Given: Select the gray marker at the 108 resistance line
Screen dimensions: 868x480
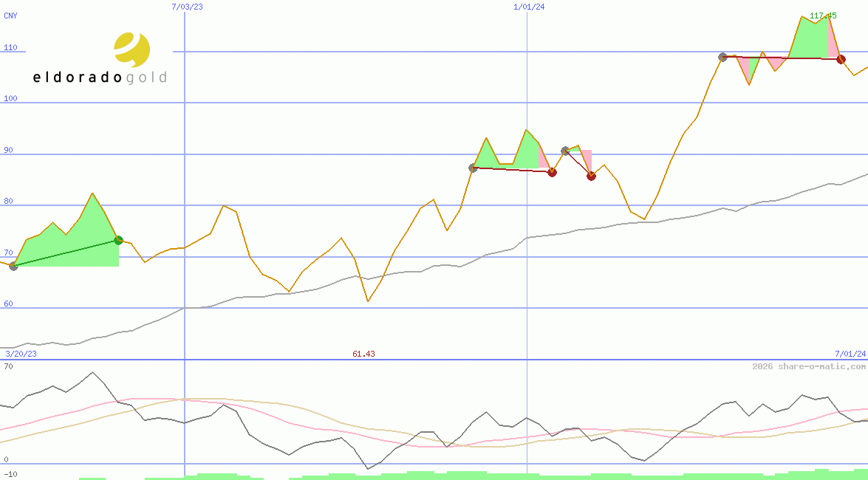Looking at the screenshot, I should point(722,55).
